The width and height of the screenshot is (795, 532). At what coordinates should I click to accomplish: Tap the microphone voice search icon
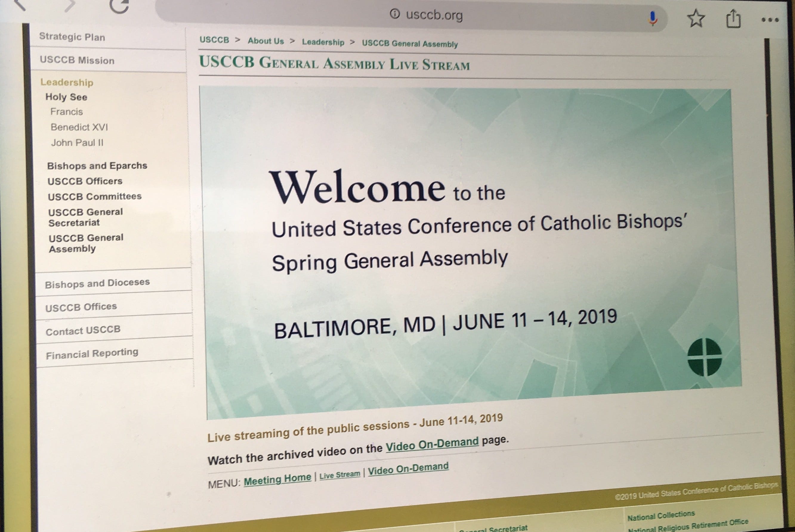coord(652,18)
